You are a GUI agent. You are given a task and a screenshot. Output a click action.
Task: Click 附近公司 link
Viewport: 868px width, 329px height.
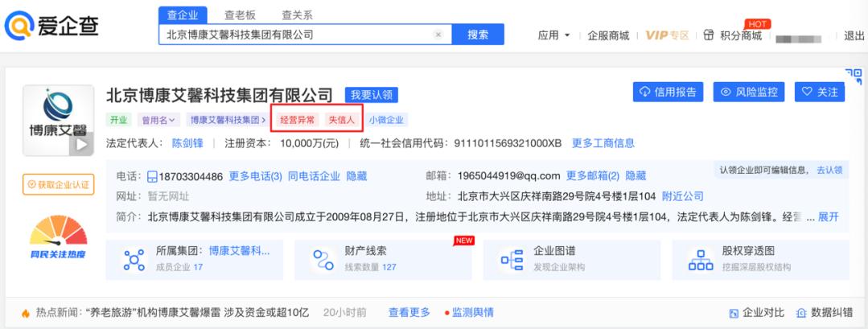coord(682,196)
